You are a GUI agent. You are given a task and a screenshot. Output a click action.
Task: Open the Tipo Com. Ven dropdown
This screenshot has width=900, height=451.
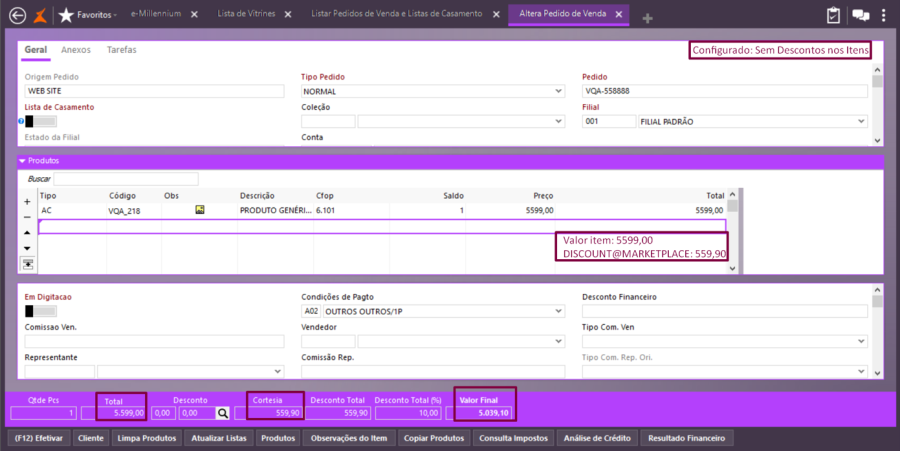click(861, 341)
